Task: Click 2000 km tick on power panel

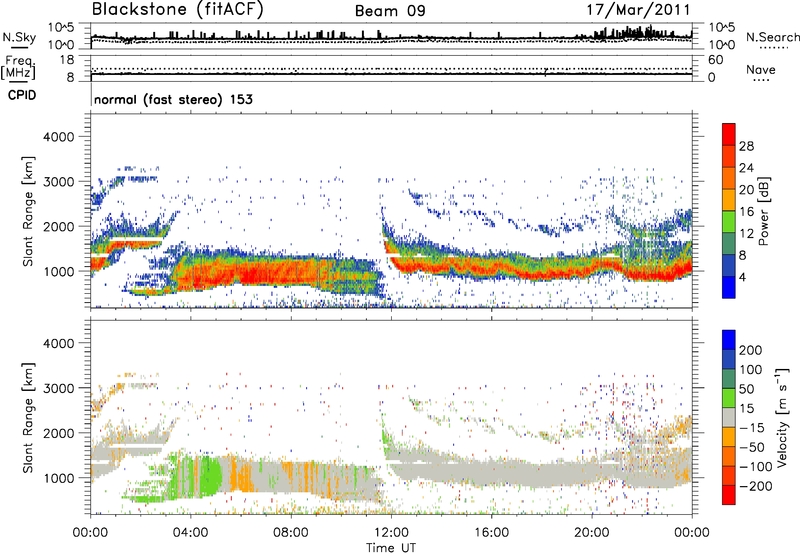Action: click(58, 226)
